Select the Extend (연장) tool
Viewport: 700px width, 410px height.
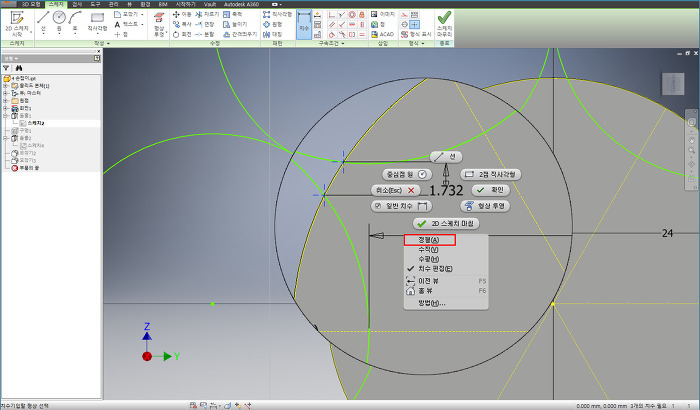205,24
